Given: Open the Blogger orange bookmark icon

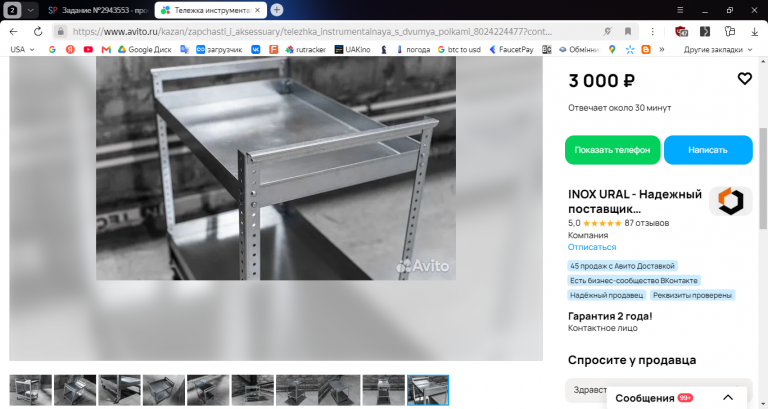Looking at the screenshot, I should (x=646, y=49).
